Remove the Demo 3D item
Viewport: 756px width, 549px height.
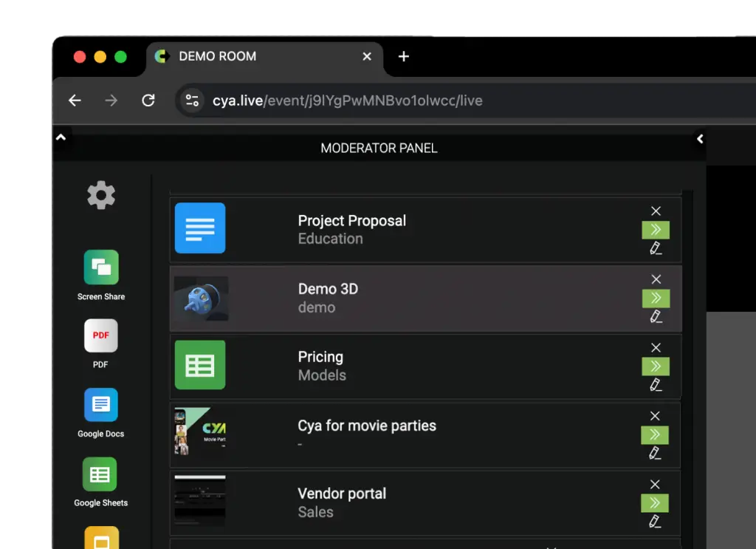[656, 279]
